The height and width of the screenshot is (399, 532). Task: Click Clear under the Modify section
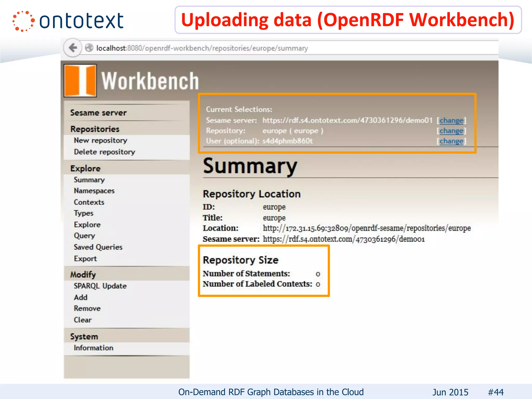point(83,320)
